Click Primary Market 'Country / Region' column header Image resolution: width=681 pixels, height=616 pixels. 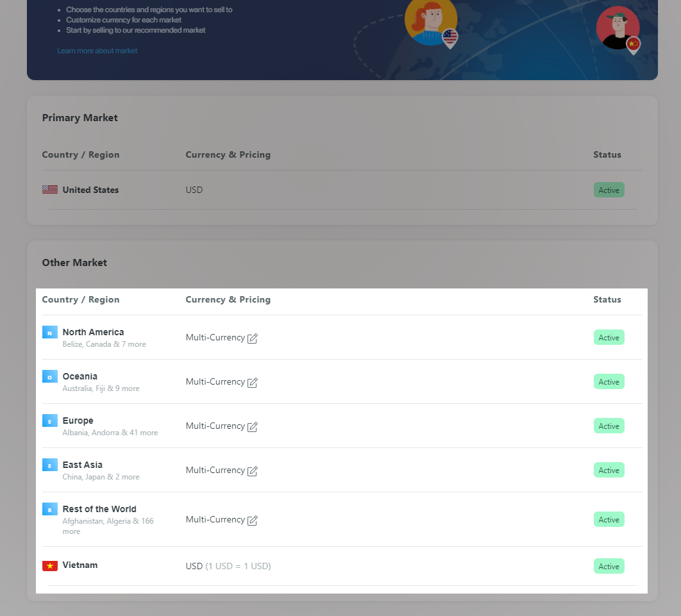[81, 155]
